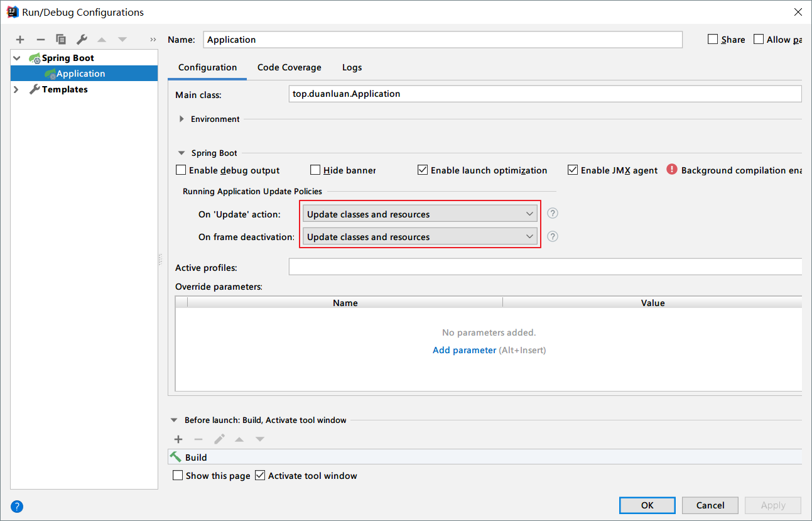The image size is (812, 521).
Task: Toggle the Share checkbox
Action: [x=713, y=39]
